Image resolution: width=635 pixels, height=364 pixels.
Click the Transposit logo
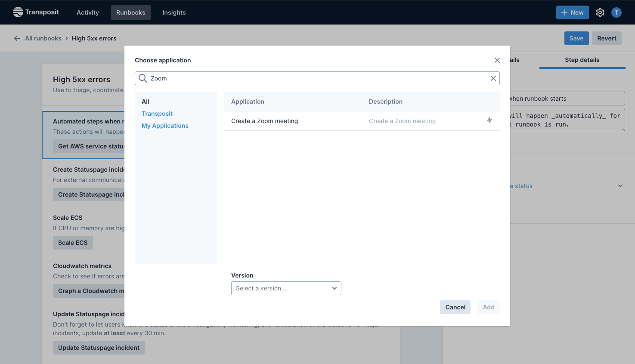click(x=36, y=12)
